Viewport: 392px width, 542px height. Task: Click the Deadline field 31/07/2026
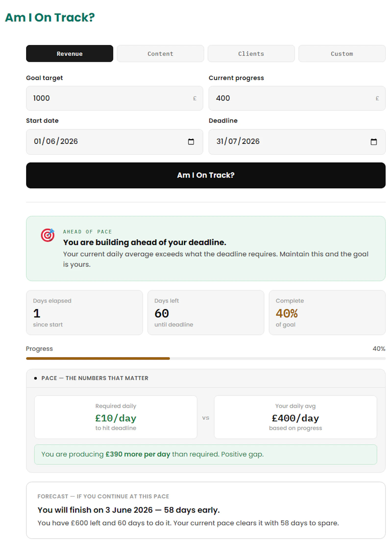(297, 142)
